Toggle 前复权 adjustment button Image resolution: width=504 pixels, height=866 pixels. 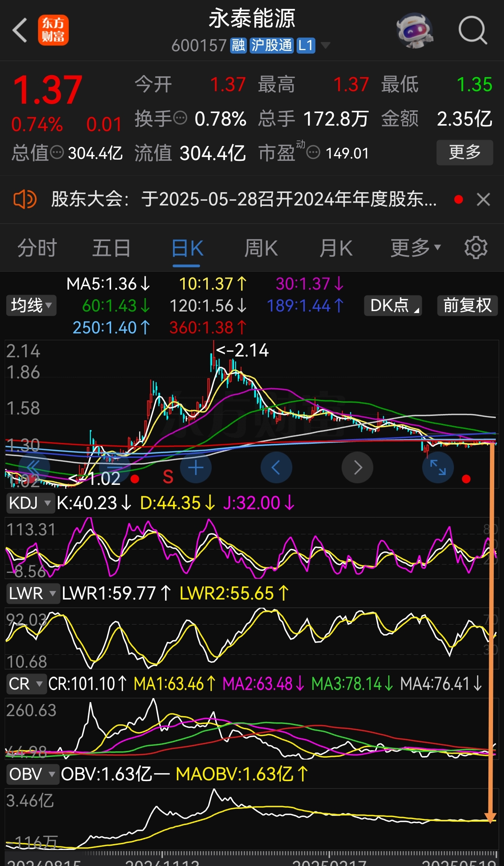[x=467, y=305]
